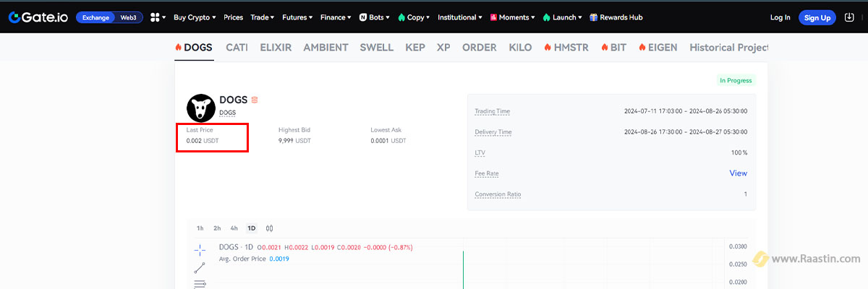Select the trend line drawing tool

[x=200, y=268]
